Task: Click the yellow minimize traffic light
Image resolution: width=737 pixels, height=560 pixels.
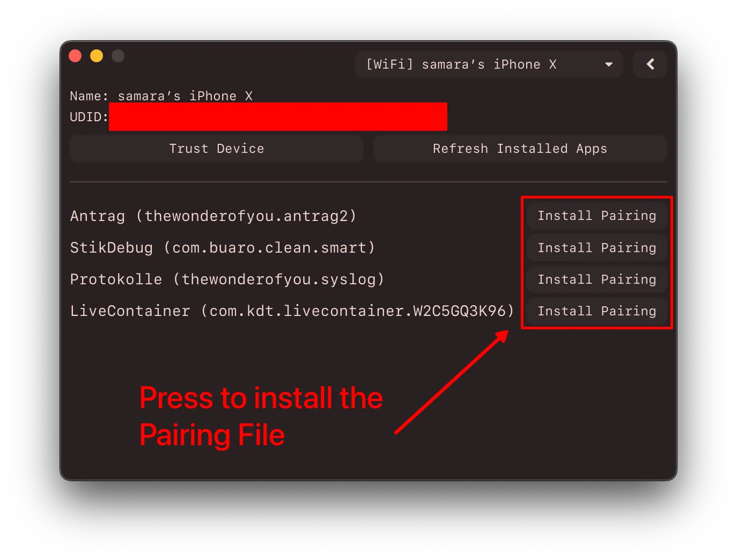Action: [97, 55]
